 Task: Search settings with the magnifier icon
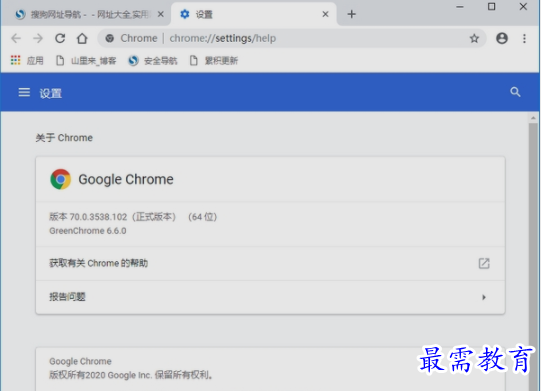(515, 92)
